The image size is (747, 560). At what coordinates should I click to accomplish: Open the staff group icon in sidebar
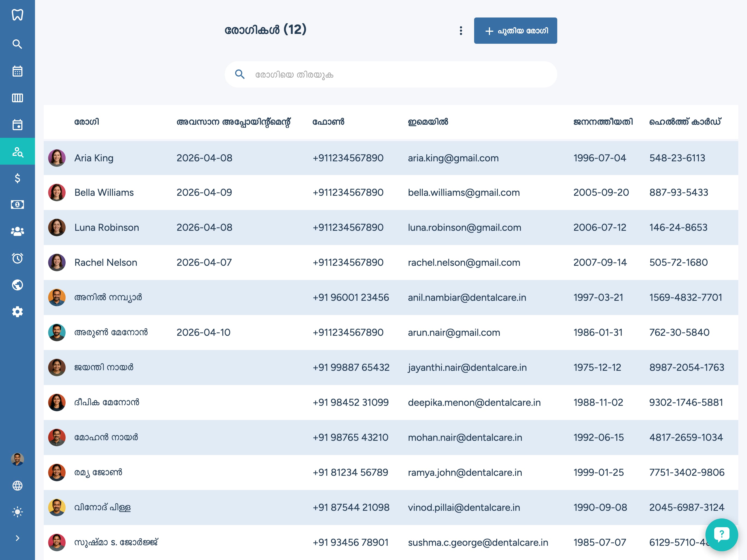[x=17, y=231]
